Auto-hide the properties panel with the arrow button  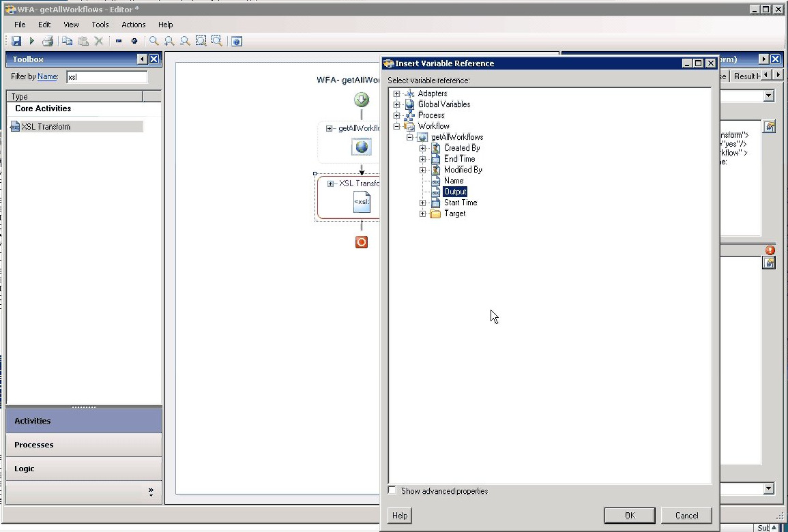(x=763, y=59)
